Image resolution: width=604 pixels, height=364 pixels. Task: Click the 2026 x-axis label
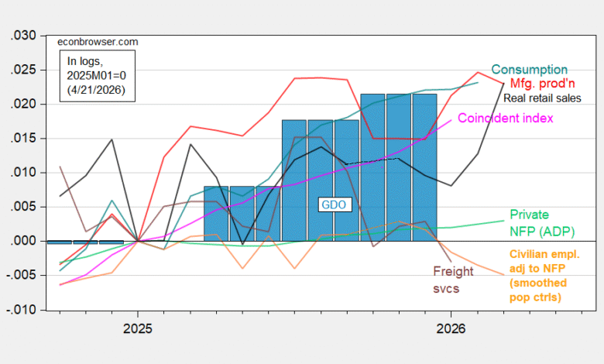pyautogui.click(x=451, y=328)
